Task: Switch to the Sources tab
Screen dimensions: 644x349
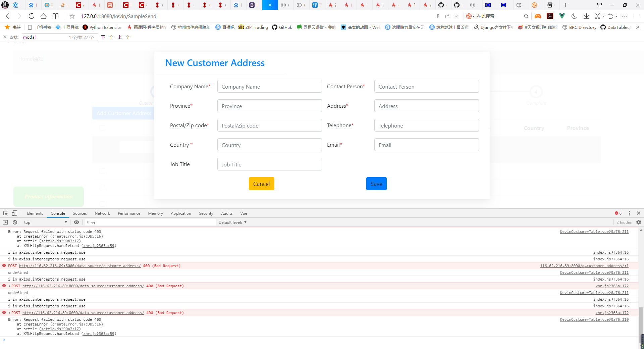Action: click(80, 213)
